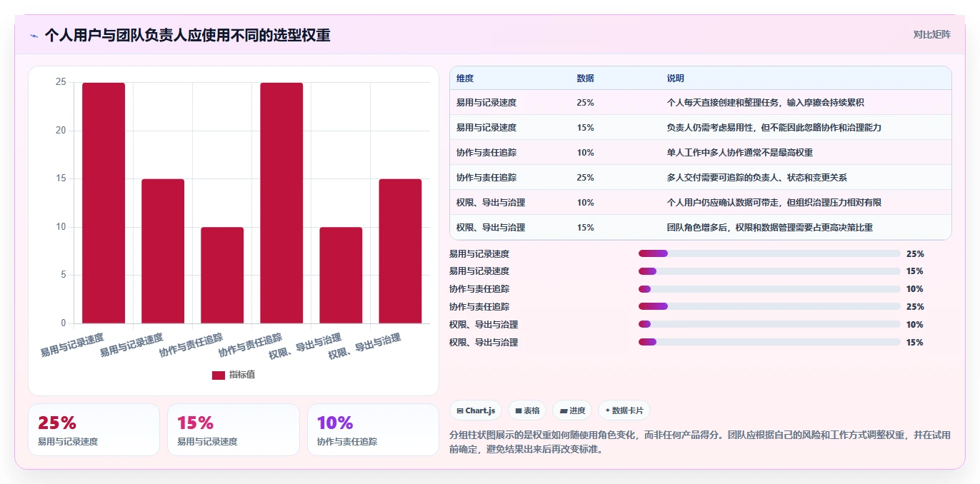Open the 10% 协作与责任追踪 stat card
This screenshot has height=484, width=980.
pyautogui.click(x=373, y=430)
